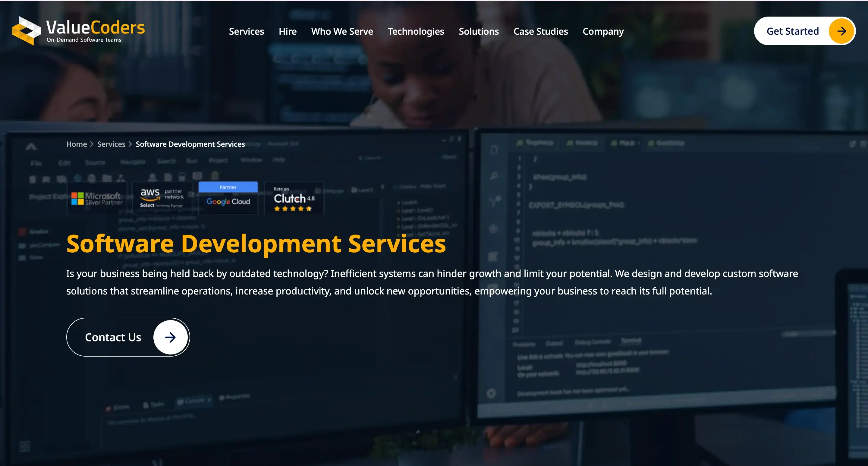Open the Who We Serve menu
Image resolution: width=868 pixels, height=466 pixels.
tap(342, 31)
